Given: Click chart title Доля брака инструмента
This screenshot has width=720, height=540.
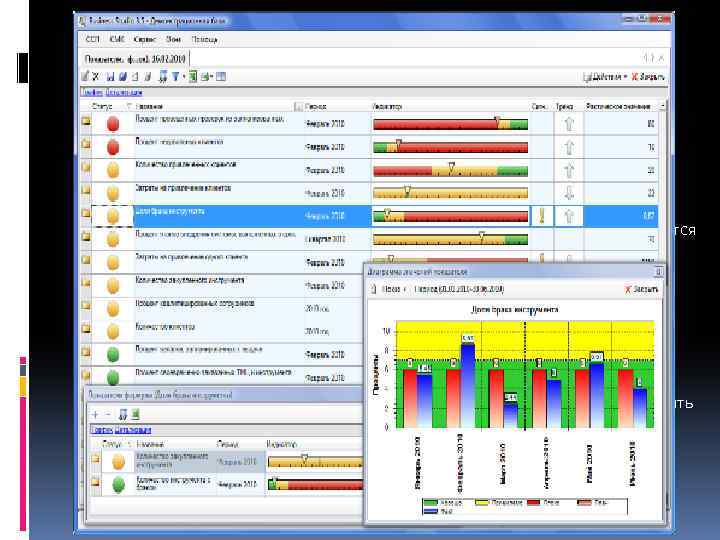Looking at the screenshot, I should [x=515, y=309].
